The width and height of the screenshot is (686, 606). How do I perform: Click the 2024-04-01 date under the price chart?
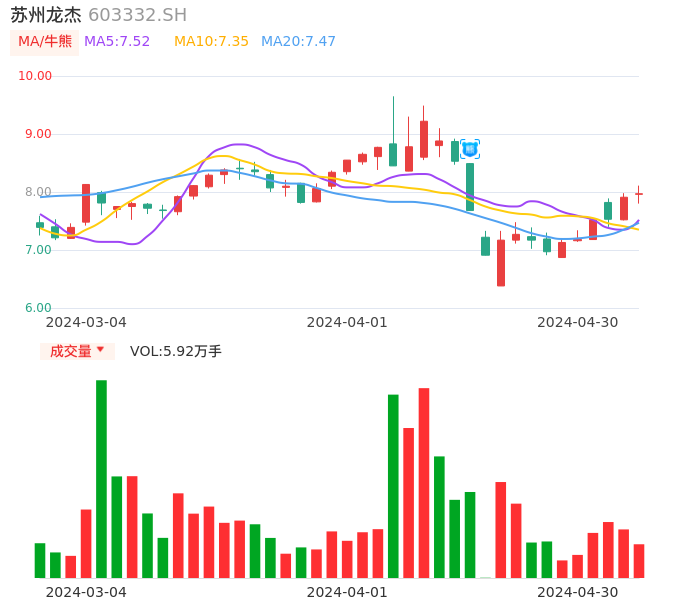tap(346, 322)
